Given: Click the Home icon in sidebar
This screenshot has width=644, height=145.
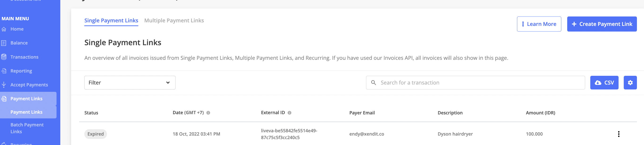Looking at the screenshot, I should [4, 29].
